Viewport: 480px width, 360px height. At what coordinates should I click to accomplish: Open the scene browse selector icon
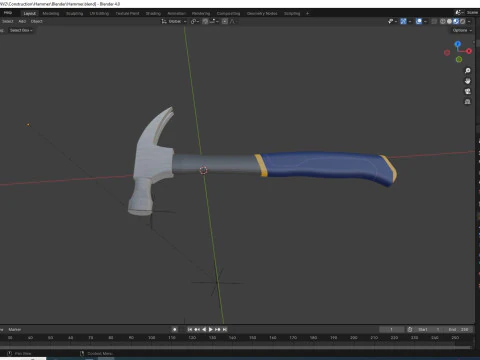click(460, 13)
